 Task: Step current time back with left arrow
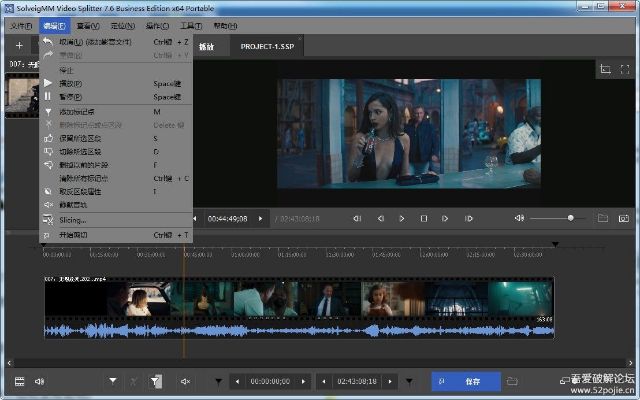195,219
